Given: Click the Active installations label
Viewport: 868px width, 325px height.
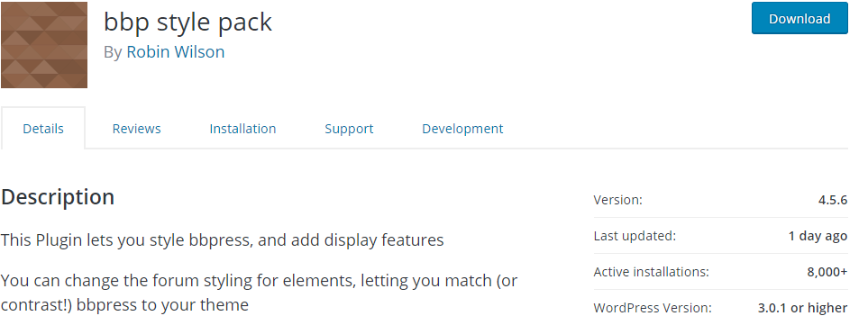Looking at the screenshot, I should click(651, 272).
